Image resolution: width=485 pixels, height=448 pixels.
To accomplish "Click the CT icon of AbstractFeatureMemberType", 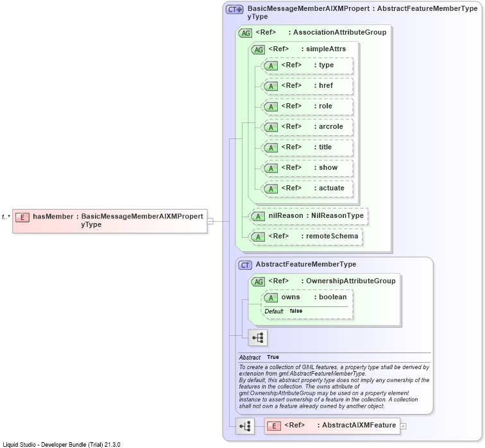I will [x=245, y=265].
